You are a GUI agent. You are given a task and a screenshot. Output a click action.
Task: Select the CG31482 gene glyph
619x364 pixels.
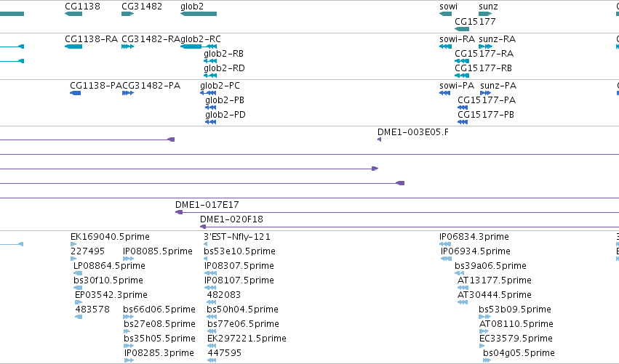[x=128, y=14]
